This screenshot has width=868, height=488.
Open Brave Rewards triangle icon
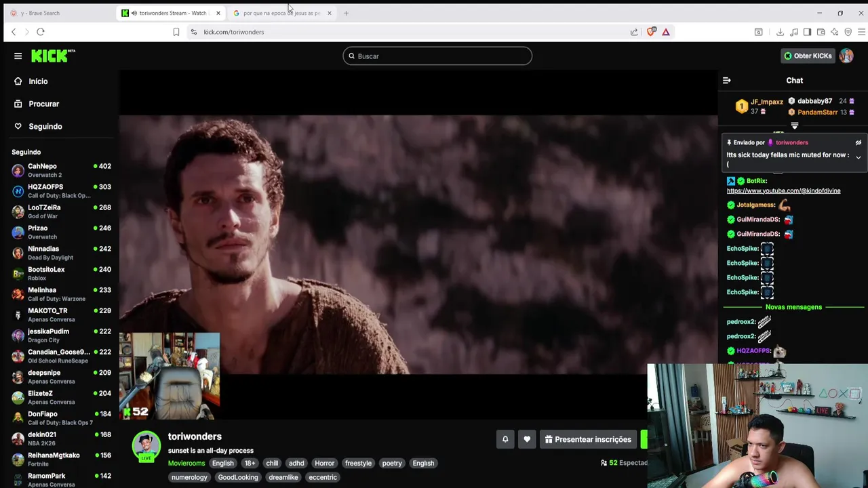(x=666, y=32)
